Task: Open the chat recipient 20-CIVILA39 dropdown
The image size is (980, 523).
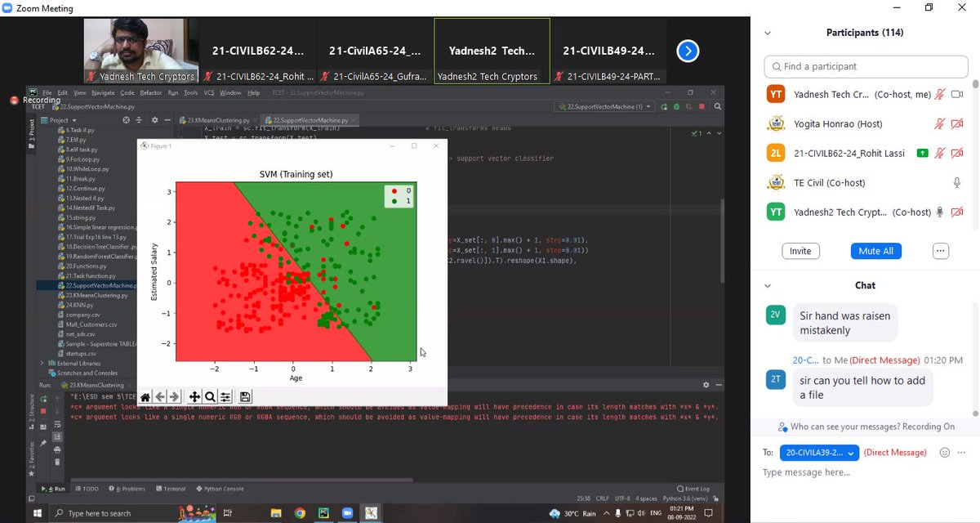Action: [819, 452]
